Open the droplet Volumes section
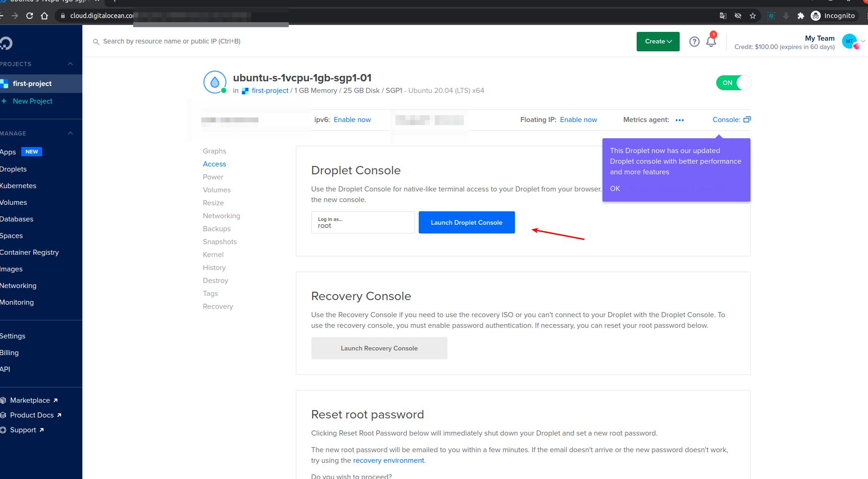This screenshot has height=479, width=868. 217,190
